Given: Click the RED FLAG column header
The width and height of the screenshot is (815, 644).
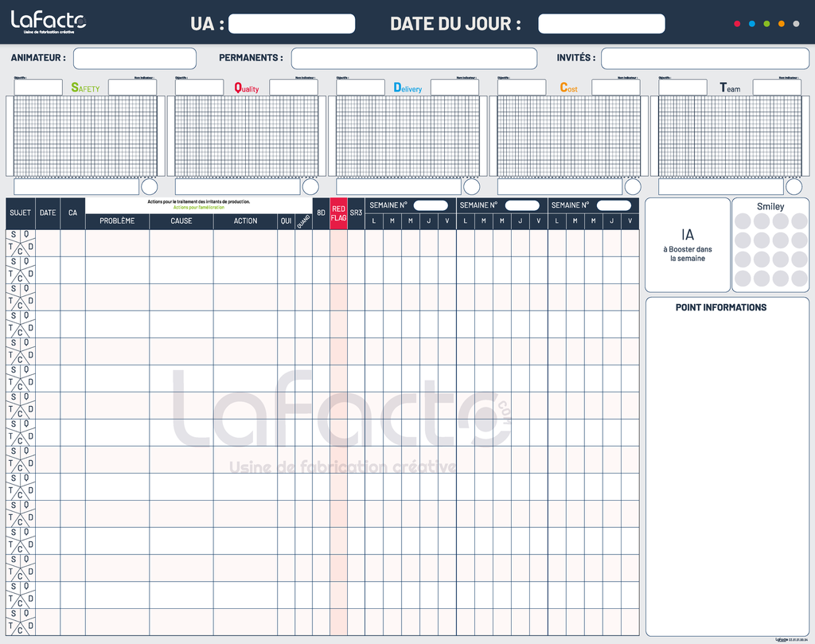Looking at the screenshot, I should (338, 213).
